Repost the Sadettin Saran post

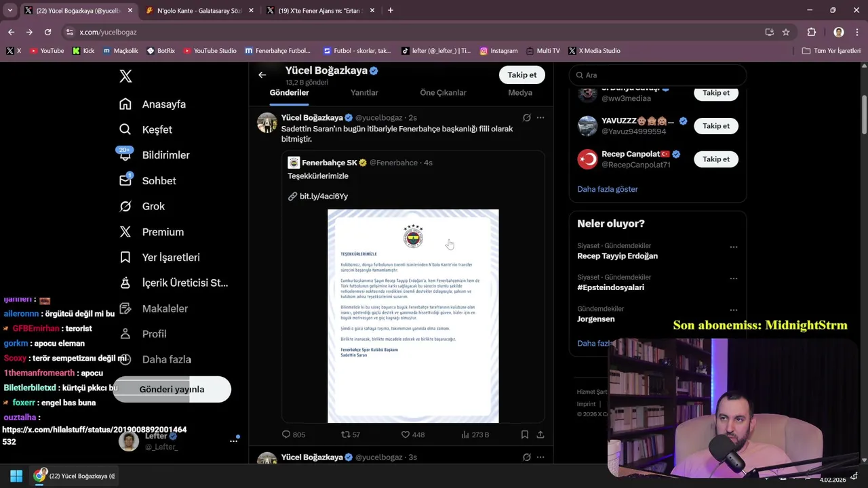pos(350,434)
